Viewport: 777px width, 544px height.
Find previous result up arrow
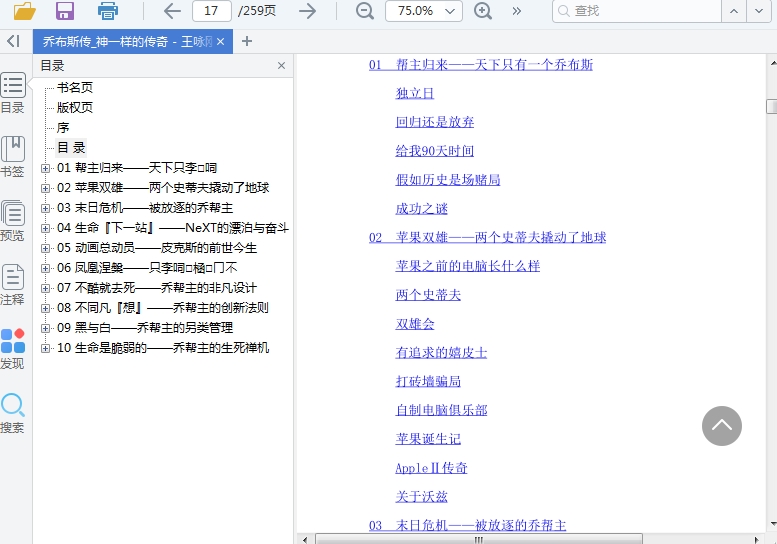click(x=734, y=11)
